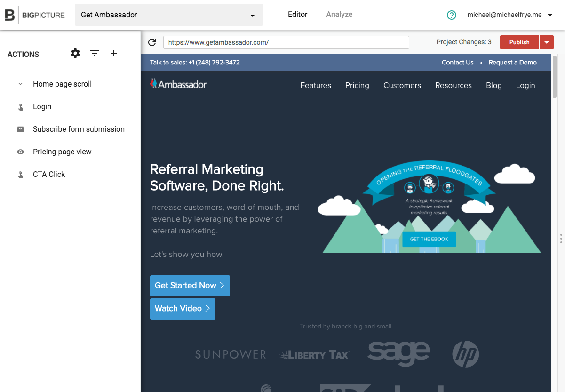Open the Actions settings gear

click(75, 53)
